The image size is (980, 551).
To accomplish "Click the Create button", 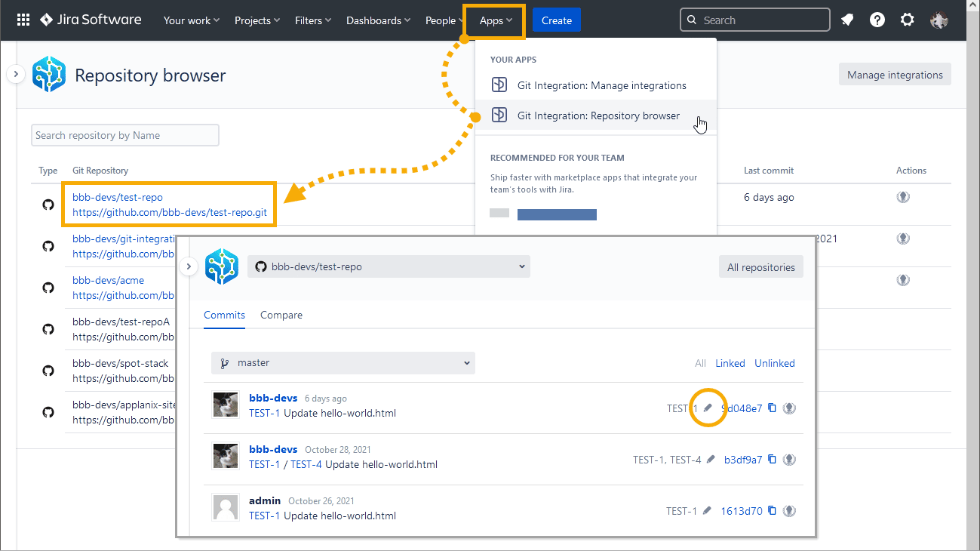I will tap(557, 20).
